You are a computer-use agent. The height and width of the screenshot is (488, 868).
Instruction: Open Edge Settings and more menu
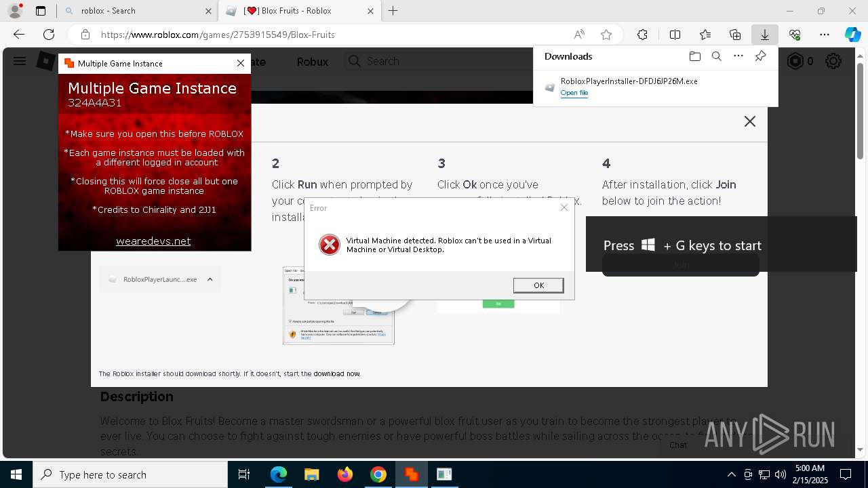coord(825,35)
